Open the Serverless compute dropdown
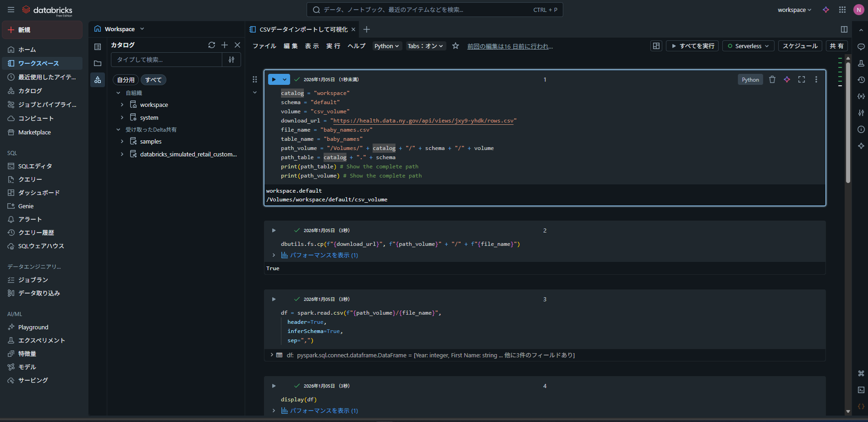 (748, 45)
